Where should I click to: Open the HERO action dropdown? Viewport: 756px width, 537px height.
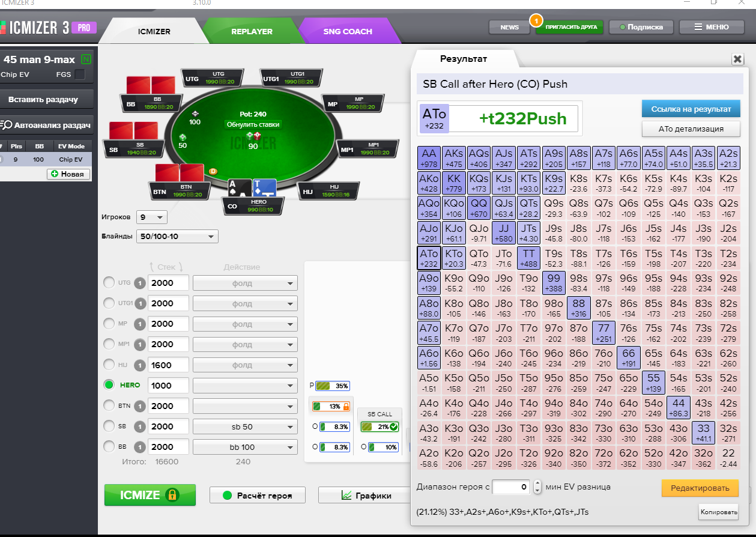point(245,385)
